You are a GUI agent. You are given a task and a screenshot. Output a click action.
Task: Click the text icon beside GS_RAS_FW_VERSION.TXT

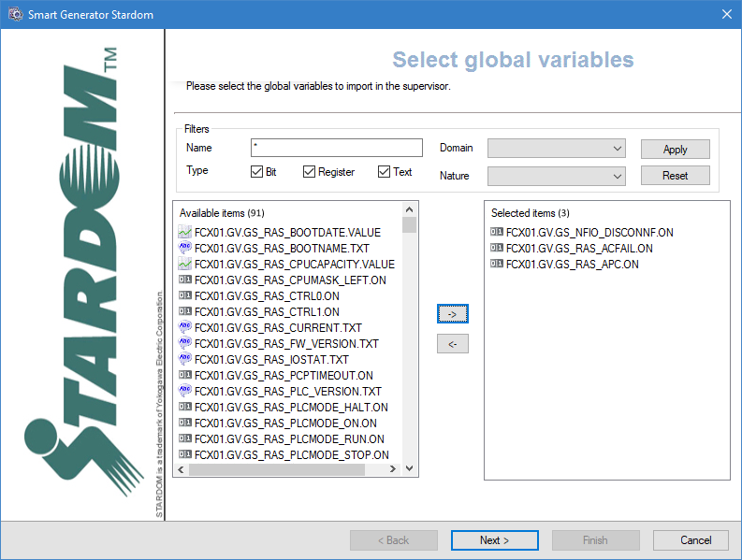pyautogui.click(x=184, y=343)
